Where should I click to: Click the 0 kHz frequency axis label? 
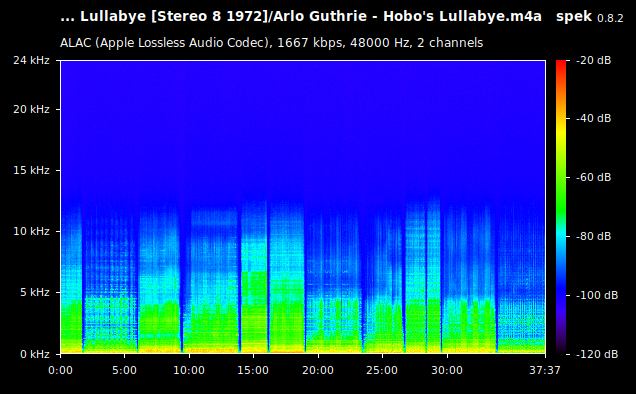pyautogui.click(x=35, y=354)
